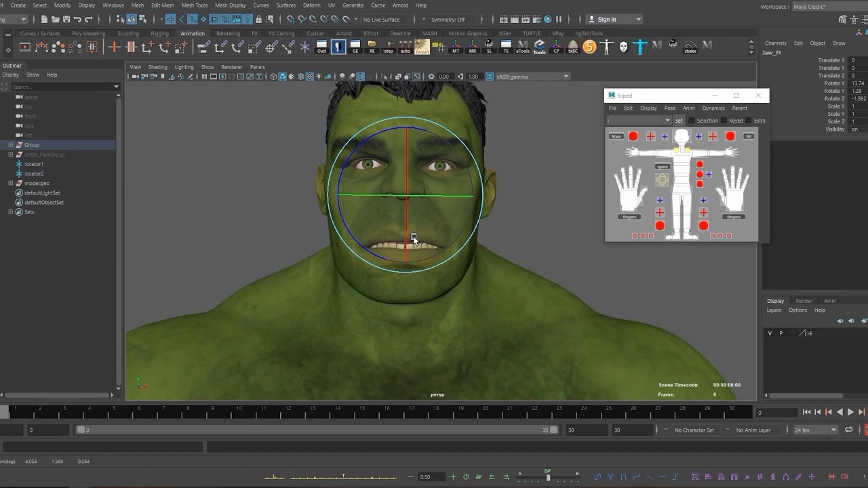Toggle the Extra checkbox in biped window
The image size is (868, 488).
(x=749, y=121)
